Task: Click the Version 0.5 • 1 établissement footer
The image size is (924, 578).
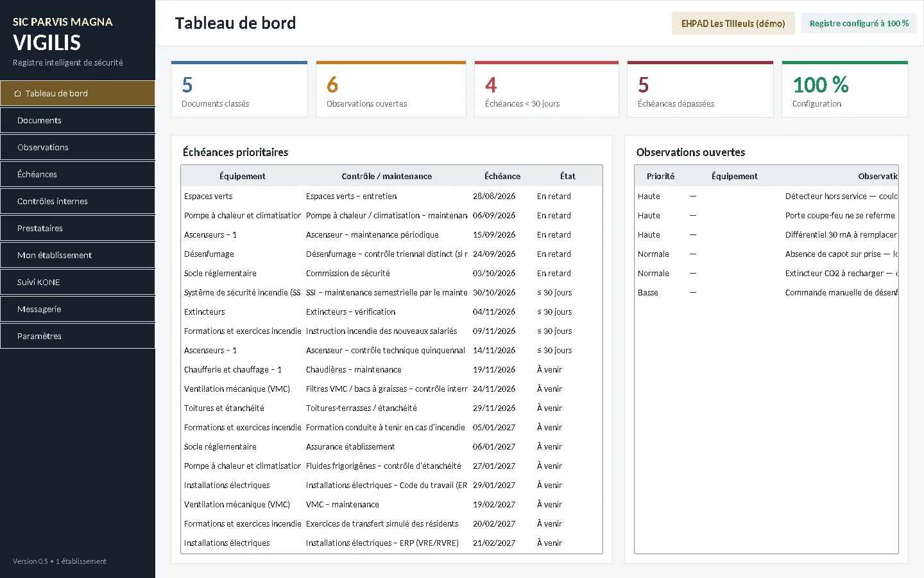Action: coord(60,561)
